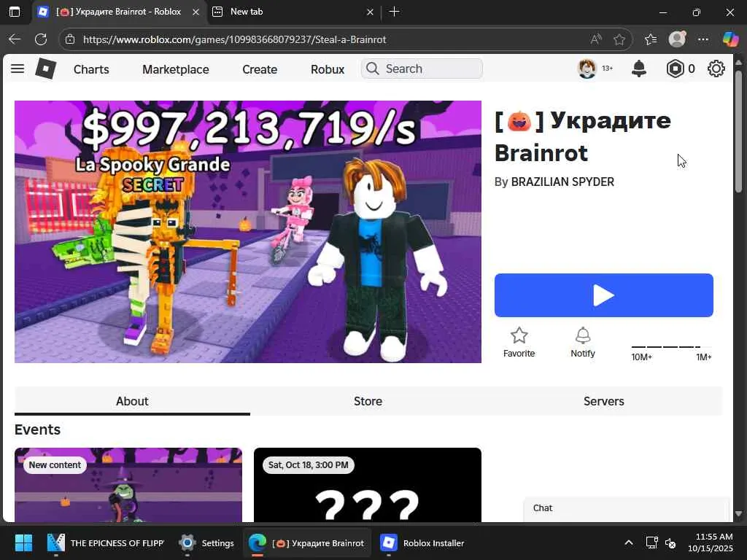Open the Charts page
The image size is (747, 560).
pos(91,69)
